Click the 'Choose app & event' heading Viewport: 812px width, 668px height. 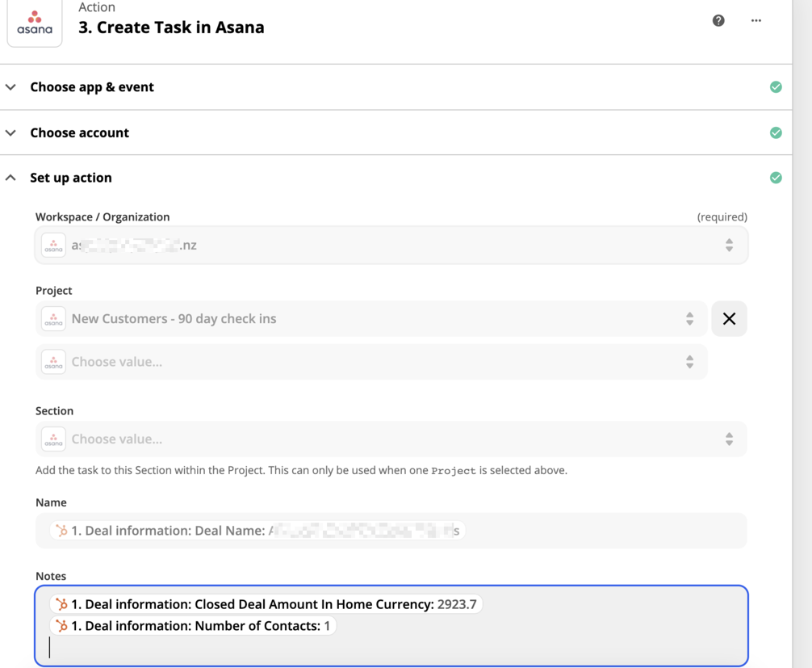click(92, 87)
